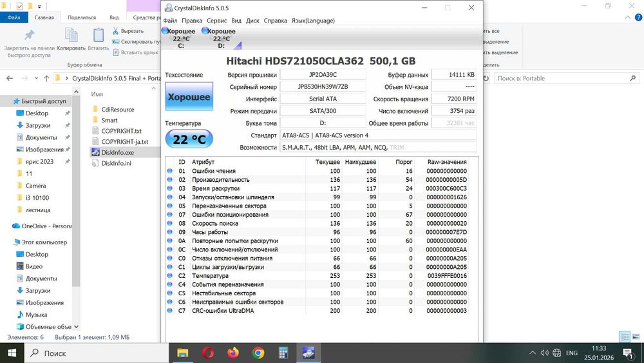
Task: Open the Сервис menu
Action: click(x=217, y=21)
